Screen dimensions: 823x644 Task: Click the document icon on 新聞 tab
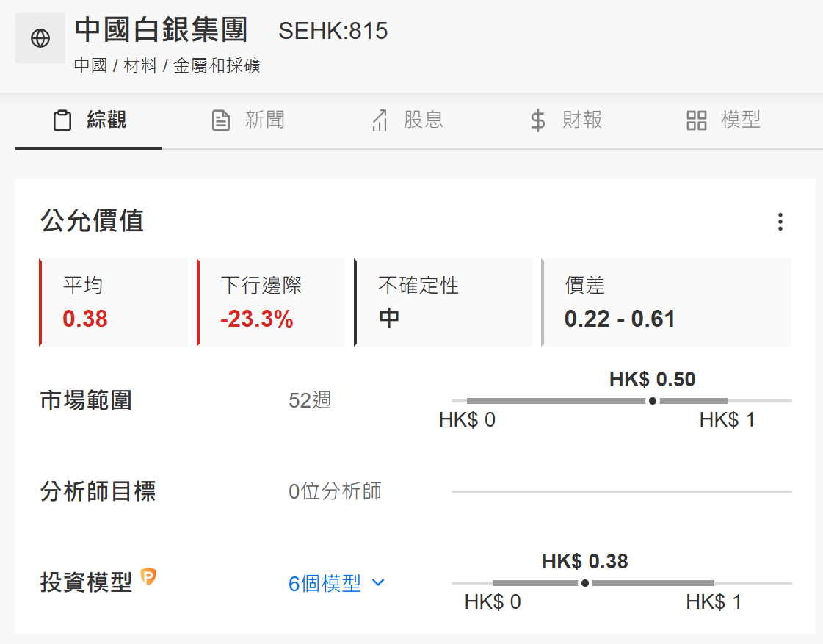221,120
